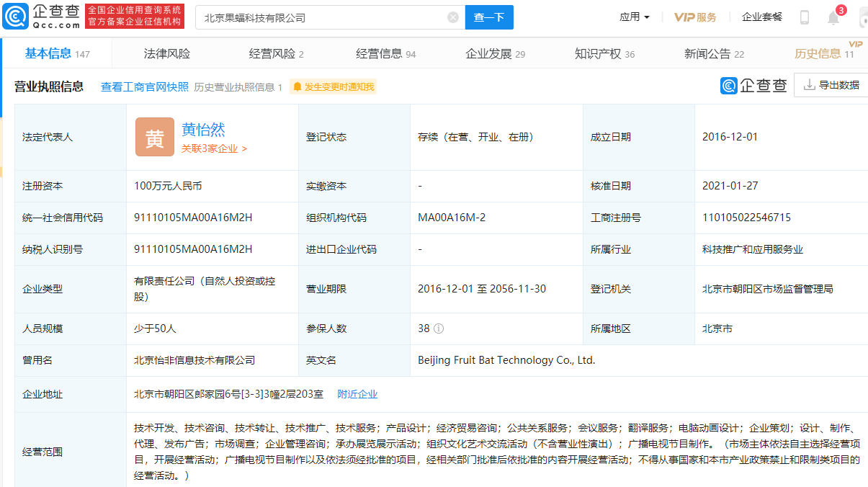Click business term 2016-12-01 至 2056-11-30
Image resolution: width=868 pixels, height=487 pixels.
[482, 289]
